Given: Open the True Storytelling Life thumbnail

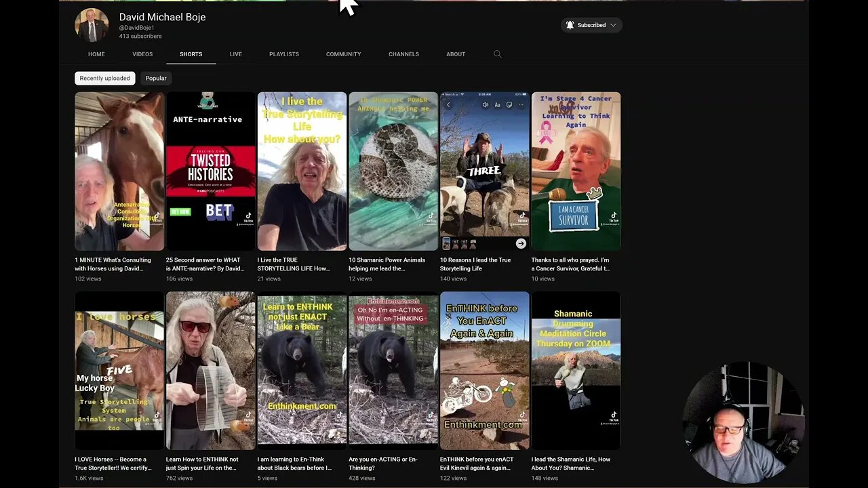Looking at the screenshot, I should [x=302, y=171].
